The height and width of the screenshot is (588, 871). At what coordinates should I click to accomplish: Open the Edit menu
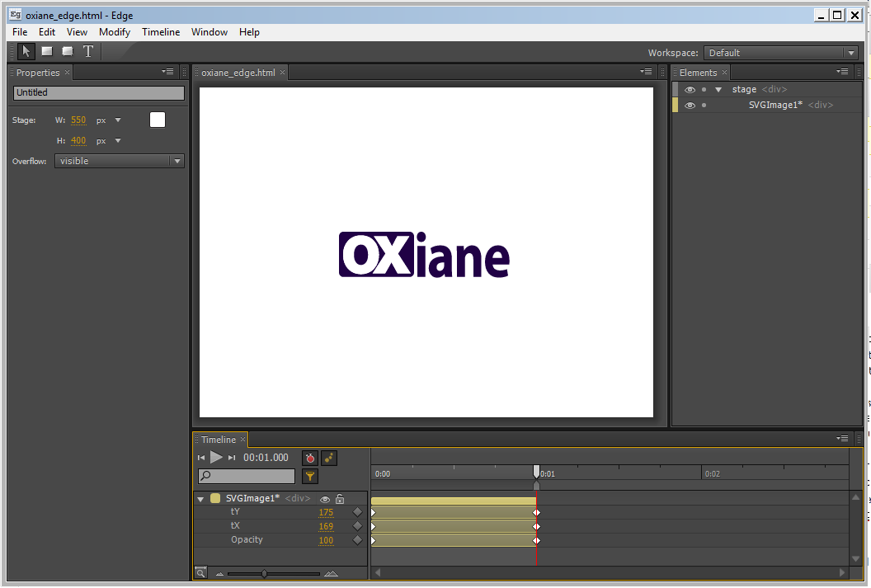point(47,32)
